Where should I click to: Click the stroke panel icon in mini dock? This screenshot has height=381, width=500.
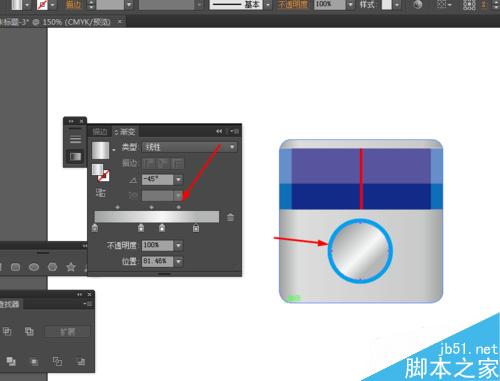(75, 139)
